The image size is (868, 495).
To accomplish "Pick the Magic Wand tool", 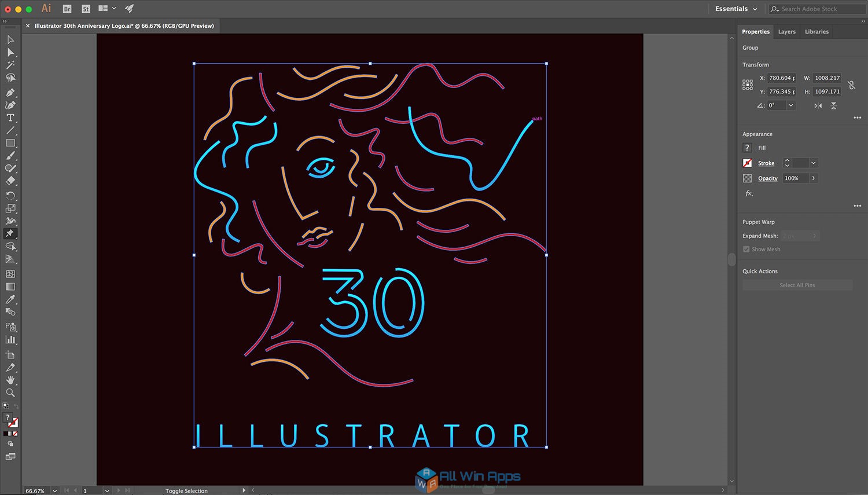I will (10, 65).
